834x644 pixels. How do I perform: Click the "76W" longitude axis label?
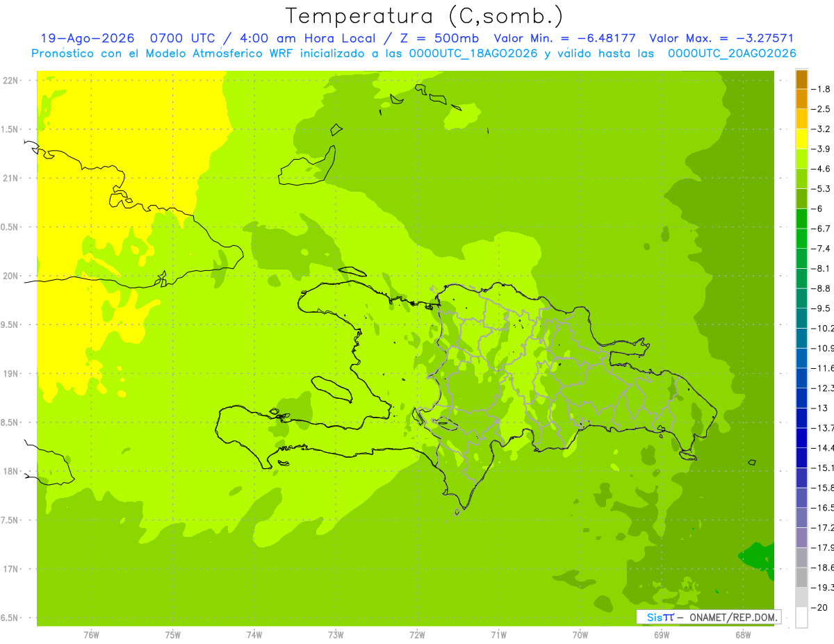pos(91,635)
